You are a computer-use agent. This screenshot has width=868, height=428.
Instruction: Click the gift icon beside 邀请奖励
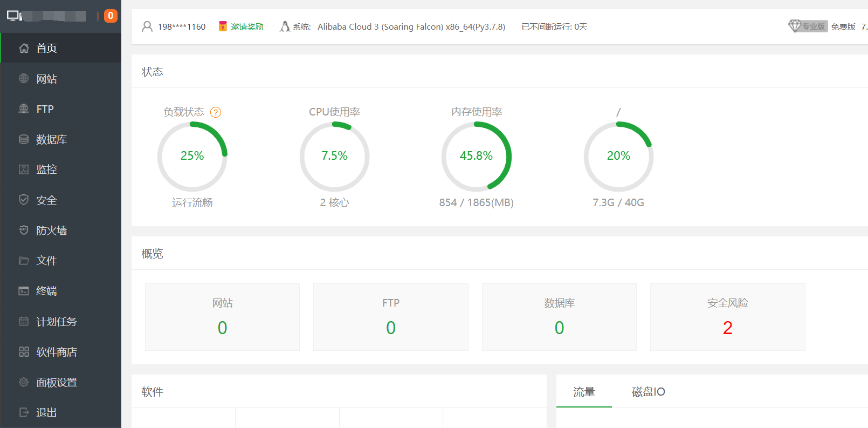click(223, 26)
